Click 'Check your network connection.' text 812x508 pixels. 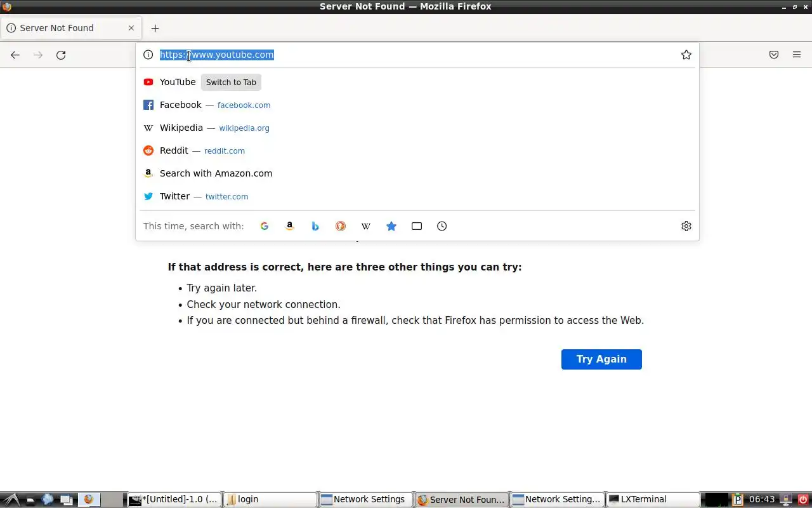263,305
